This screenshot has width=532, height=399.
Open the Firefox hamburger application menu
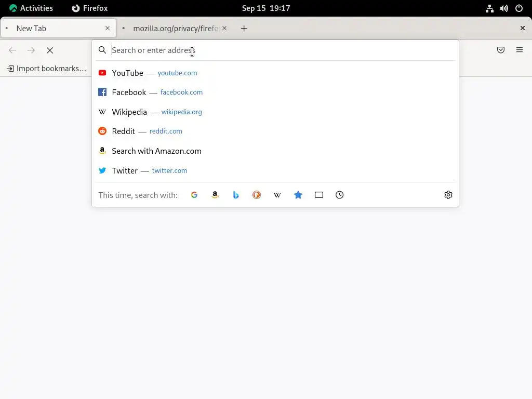(520, 50)
